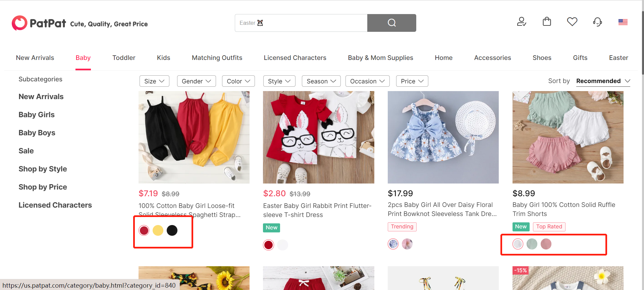Viewport: 644px width, 290px height.
Task: Open Matching Outfits menu
Action: (x=217, y=58)
